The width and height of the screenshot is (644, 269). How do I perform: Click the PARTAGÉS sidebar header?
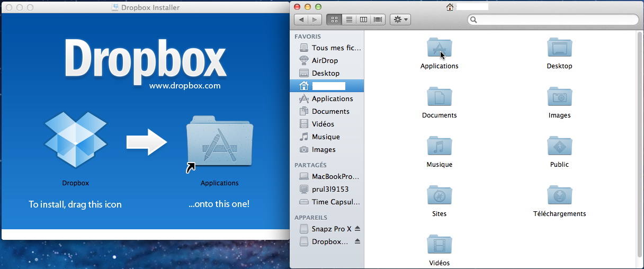pos(310,165)
